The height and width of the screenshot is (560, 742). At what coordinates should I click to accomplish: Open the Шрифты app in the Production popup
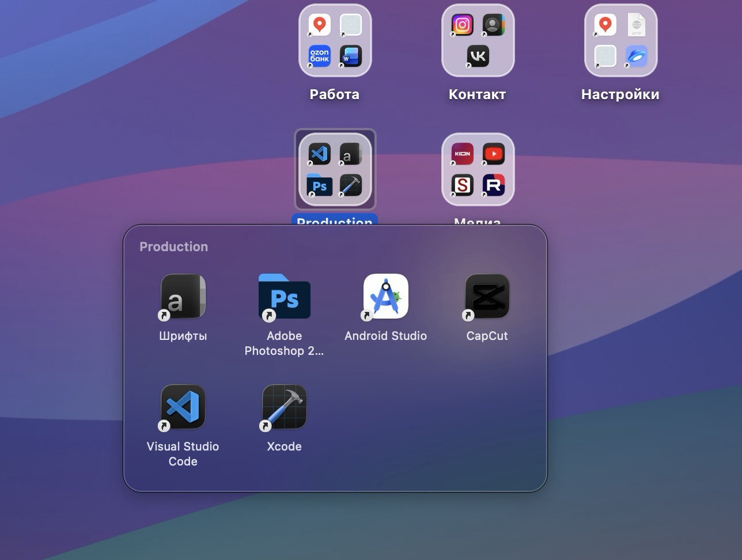tap(183, 297)
